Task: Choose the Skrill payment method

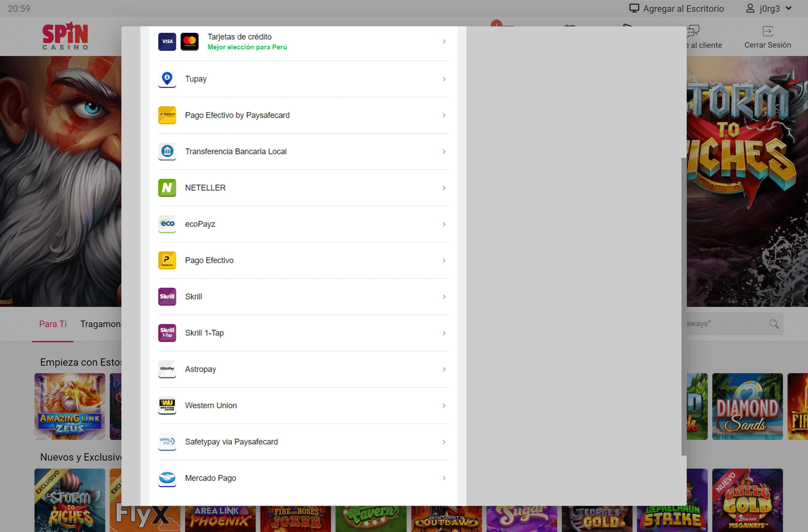Action: pyautogui.click(x=303, y=297)
